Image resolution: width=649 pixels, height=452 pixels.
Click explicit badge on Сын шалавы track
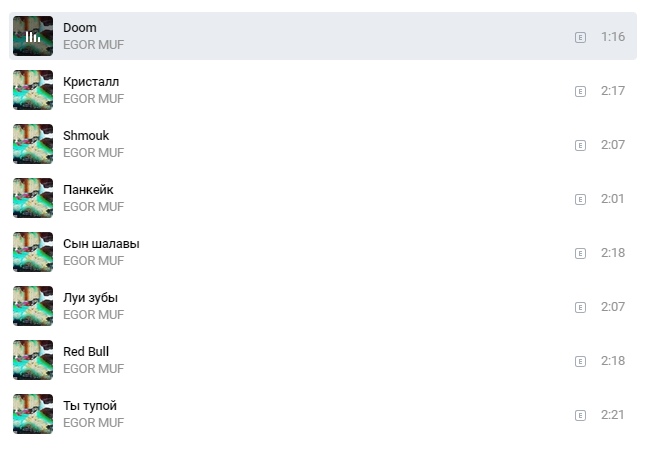point(580,253)
